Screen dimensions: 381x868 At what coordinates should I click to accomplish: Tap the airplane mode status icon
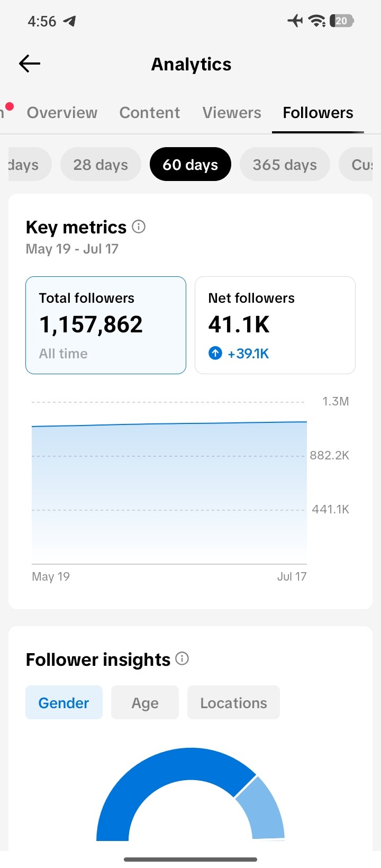coord(295,21)
